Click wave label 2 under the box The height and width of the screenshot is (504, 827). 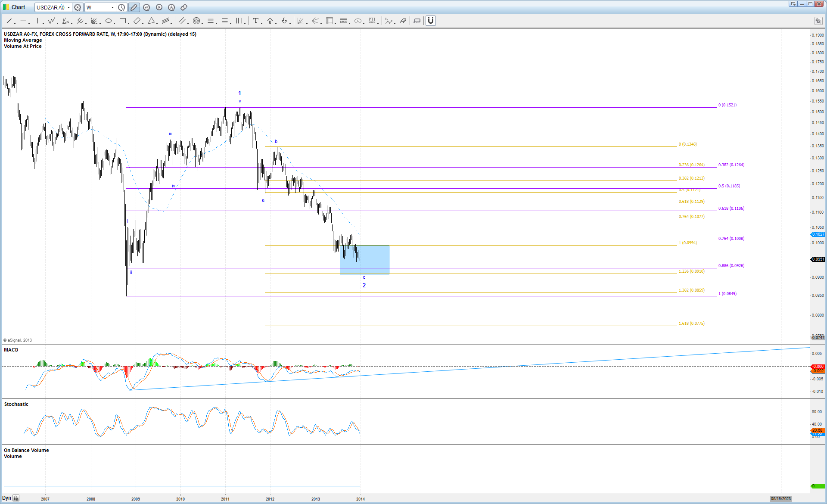tap(364, 285)
